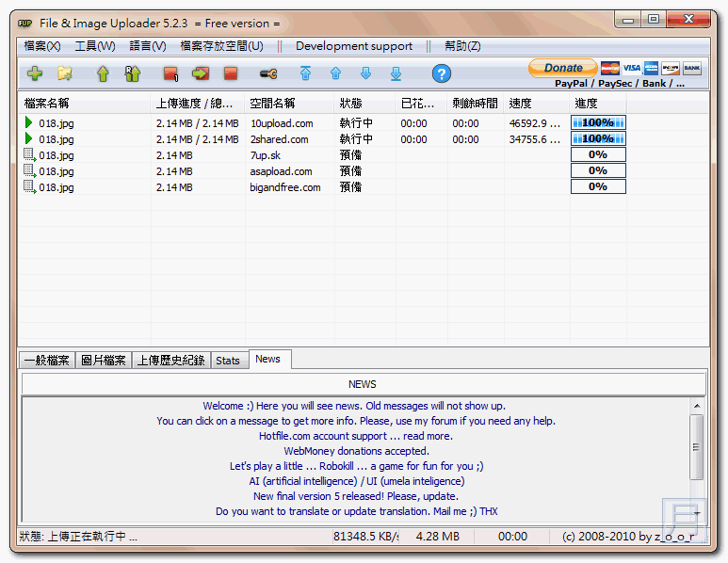Open the 檔案存放空間(U) menu

[x=222, y=46]
